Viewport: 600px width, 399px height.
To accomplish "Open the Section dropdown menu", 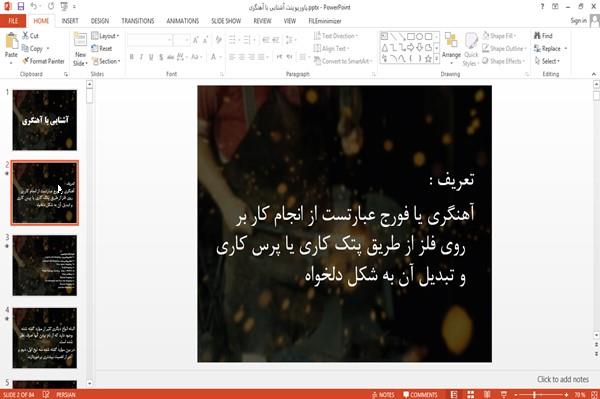I will (x=106, y=61).
